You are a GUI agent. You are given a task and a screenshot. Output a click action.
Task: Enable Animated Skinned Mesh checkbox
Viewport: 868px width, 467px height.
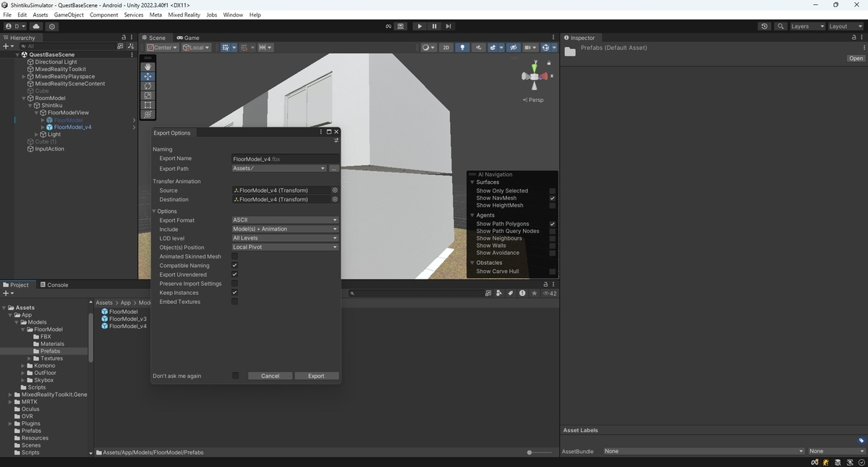(x=234, y=256)
